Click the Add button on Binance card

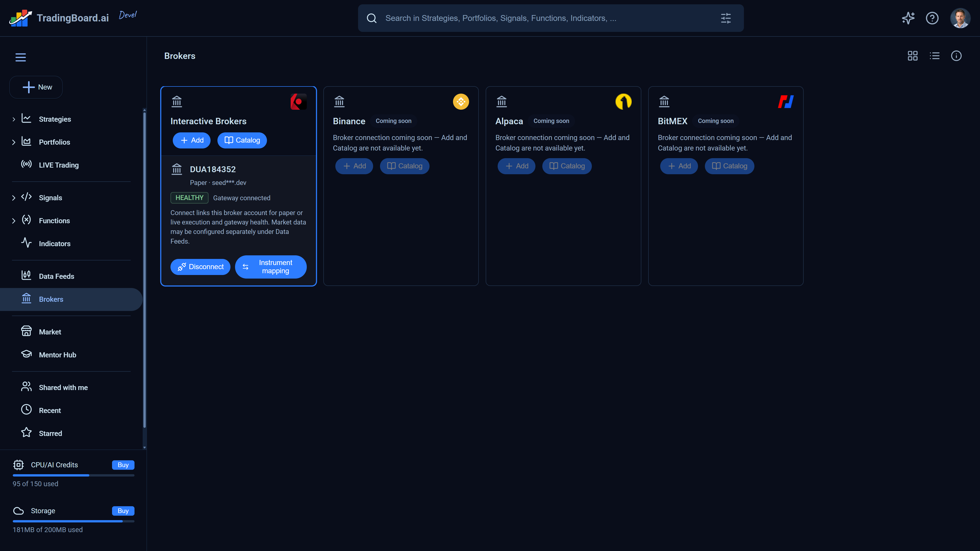354,166
